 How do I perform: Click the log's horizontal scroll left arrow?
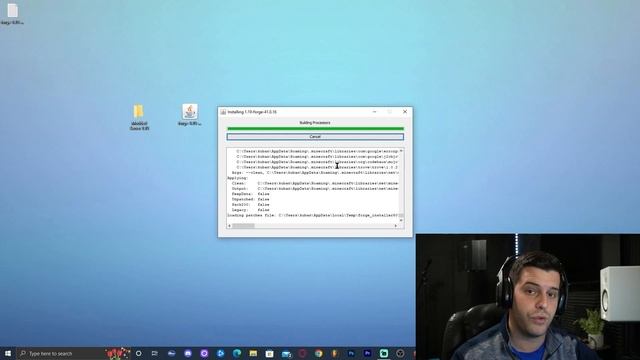(x=229, y=226)
